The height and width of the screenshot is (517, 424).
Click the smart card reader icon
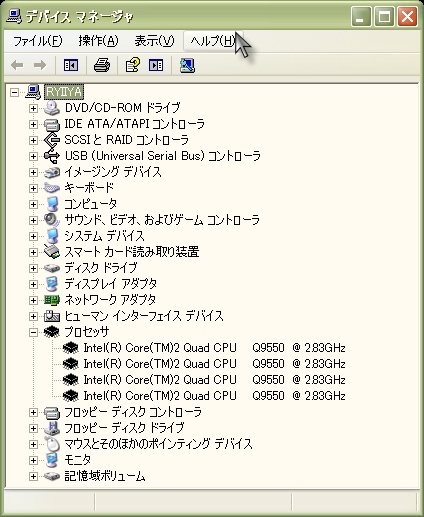click(x=52, y=252)
